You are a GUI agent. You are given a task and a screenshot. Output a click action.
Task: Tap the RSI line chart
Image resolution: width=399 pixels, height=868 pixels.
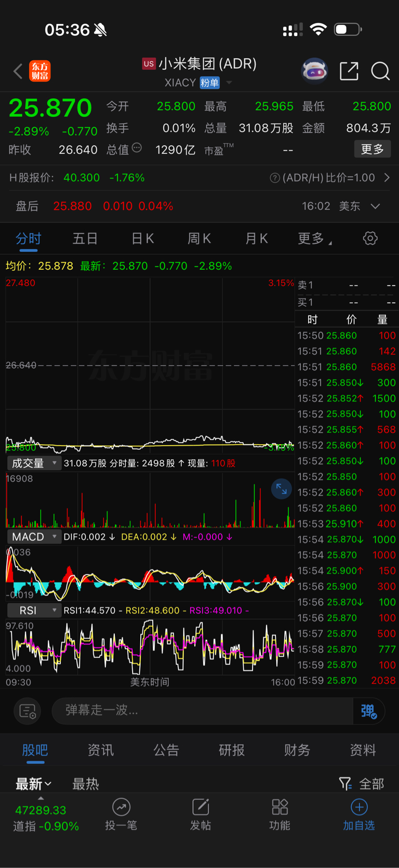(x=150, y=647)
